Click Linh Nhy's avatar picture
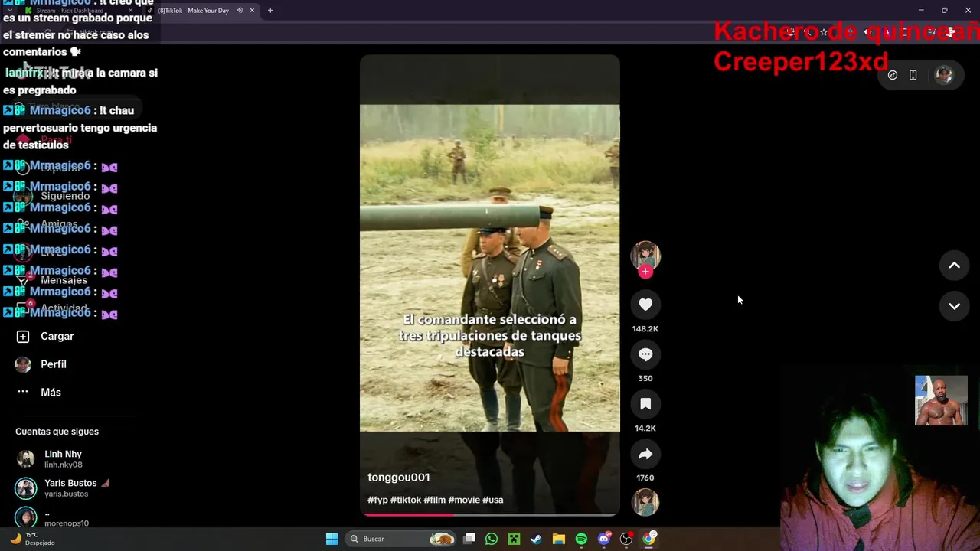Image resolution: width=980 pixels, height=551 pixels. click(26, 459)
